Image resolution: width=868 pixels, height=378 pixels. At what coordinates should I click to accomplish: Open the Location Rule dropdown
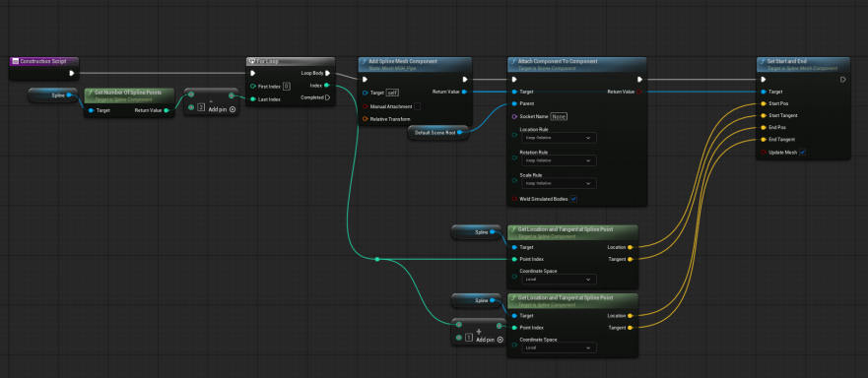(558, 137)
